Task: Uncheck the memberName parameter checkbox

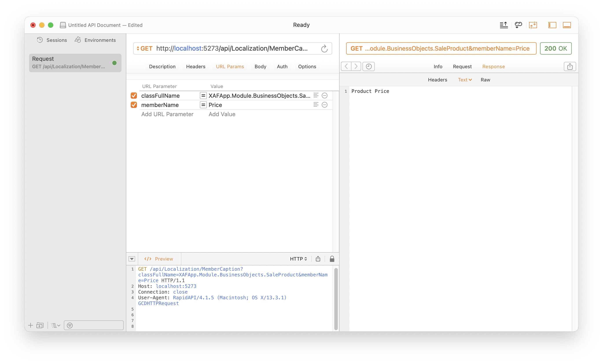Action: pos(134,105)
